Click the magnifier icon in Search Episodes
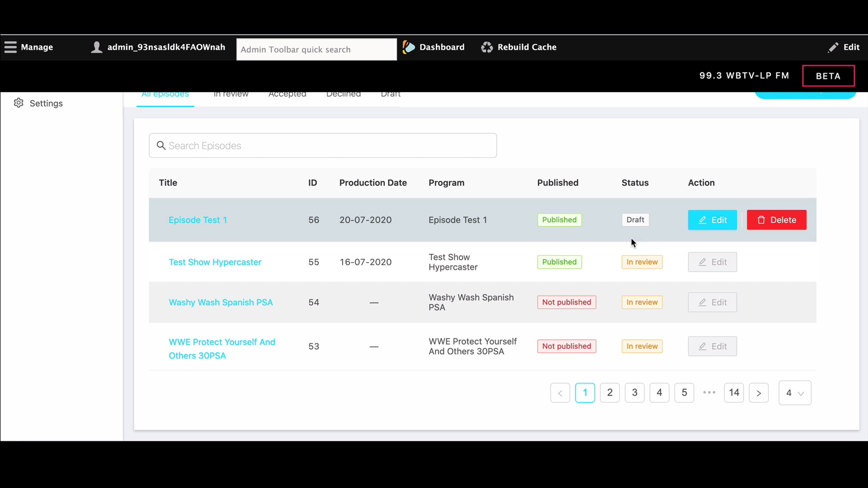Image resolution: width=868 pixels, height=488 pixels. (161, 145)
